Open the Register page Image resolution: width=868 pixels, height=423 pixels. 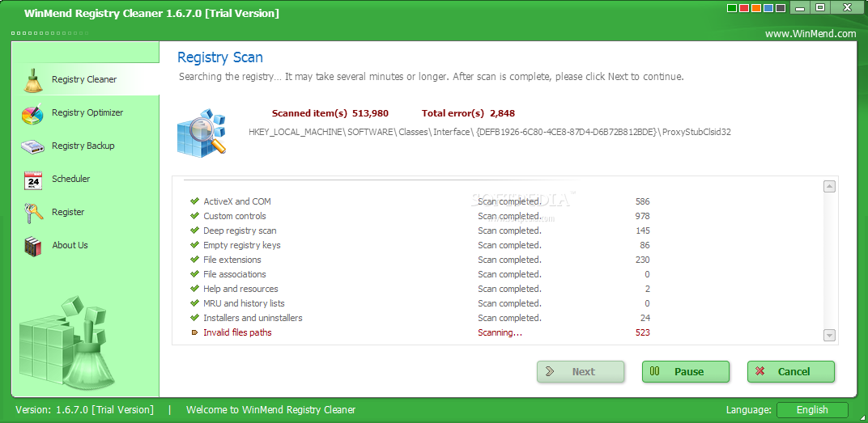86,213
